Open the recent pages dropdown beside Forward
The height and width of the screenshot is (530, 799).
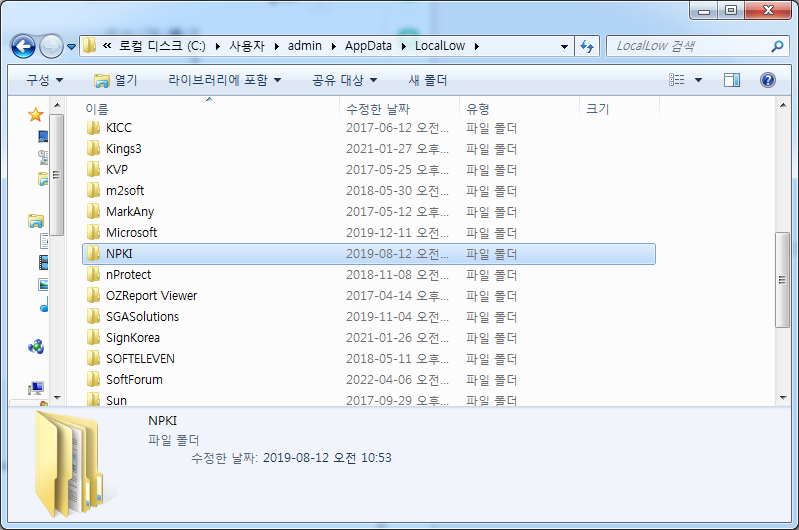[x=71, y=47]
